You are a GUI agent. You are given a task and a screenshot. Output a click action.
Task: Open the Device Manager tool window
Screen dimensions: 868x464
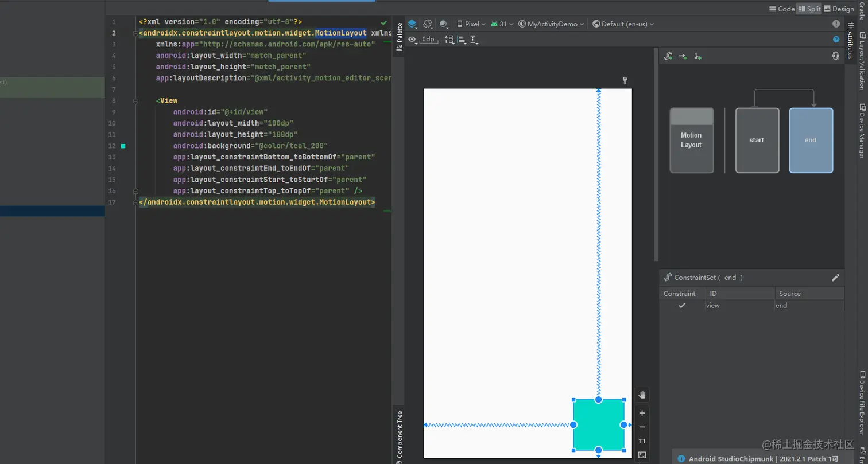(862, 131)
